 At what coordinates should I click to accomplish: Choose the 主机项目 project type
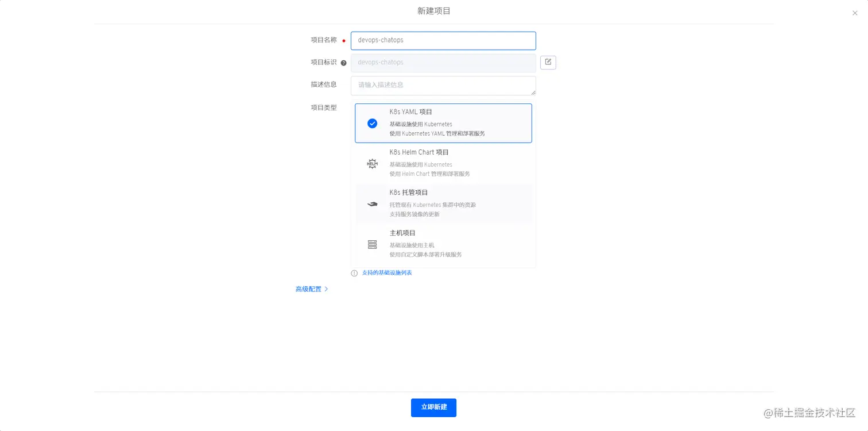(443, 244)
